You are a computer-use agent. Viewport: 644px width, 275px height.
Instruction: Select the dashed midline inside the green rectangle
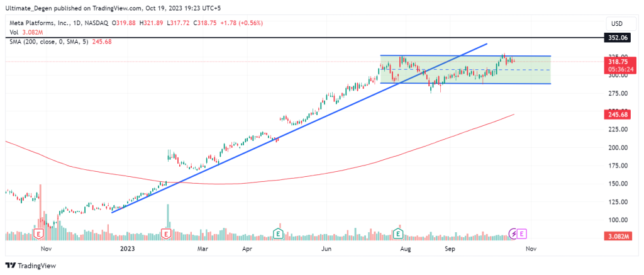click(466, 69)
